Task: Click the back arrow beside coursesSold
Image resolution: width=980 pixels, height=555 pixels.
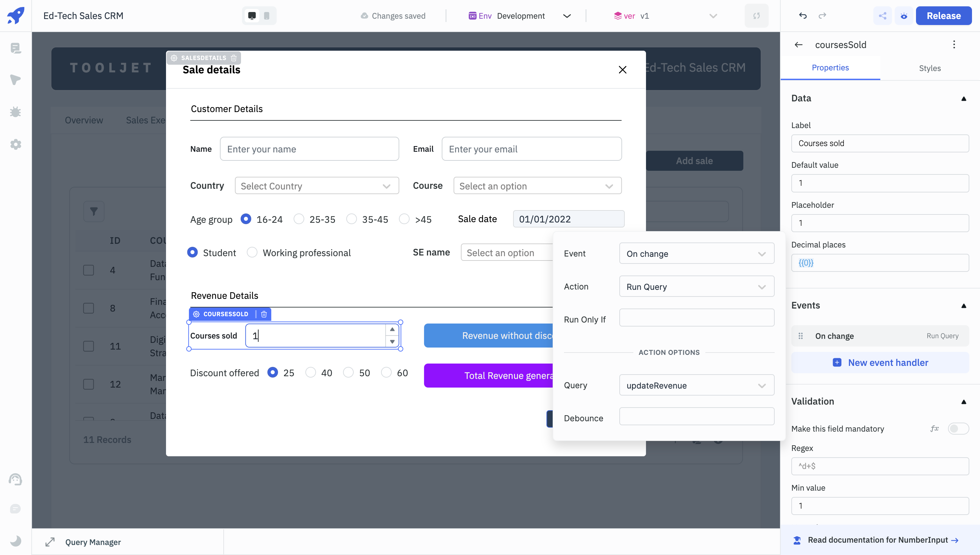Action: [x=799, y=45]
